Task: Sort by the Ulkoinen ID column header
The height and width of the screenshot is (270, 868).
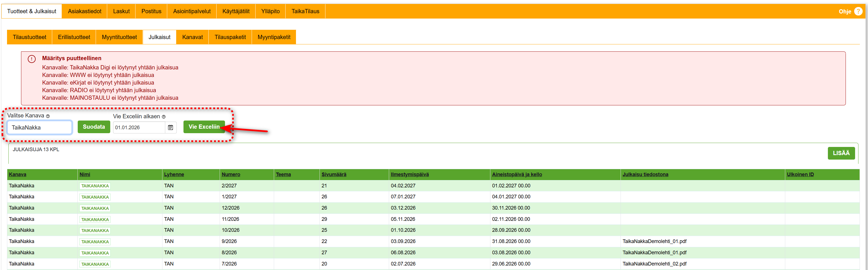Action: (x=800, y=174)
